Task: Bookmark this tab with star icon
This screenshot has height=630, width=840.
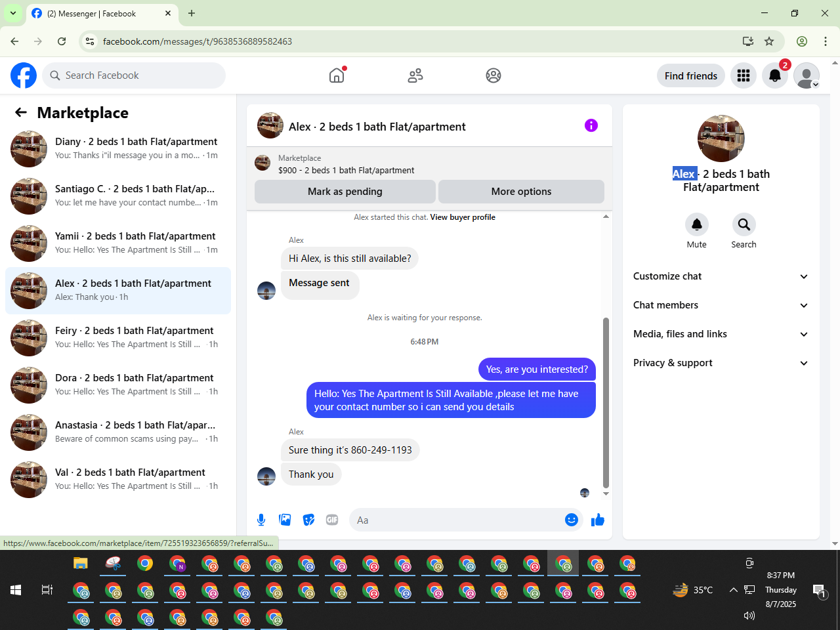Action: click(769, 41)
